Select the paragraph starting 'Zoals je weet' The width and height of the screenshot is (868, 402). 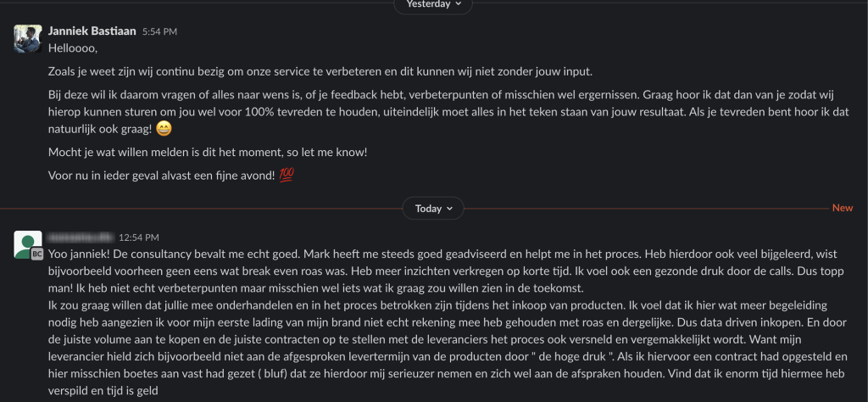coord(296,71)
